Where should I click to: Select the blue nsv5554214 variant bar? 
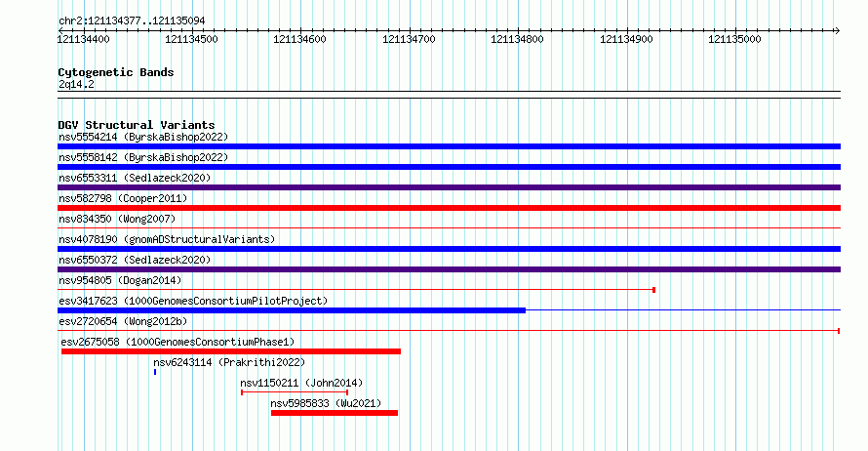(x=449, y=146)
